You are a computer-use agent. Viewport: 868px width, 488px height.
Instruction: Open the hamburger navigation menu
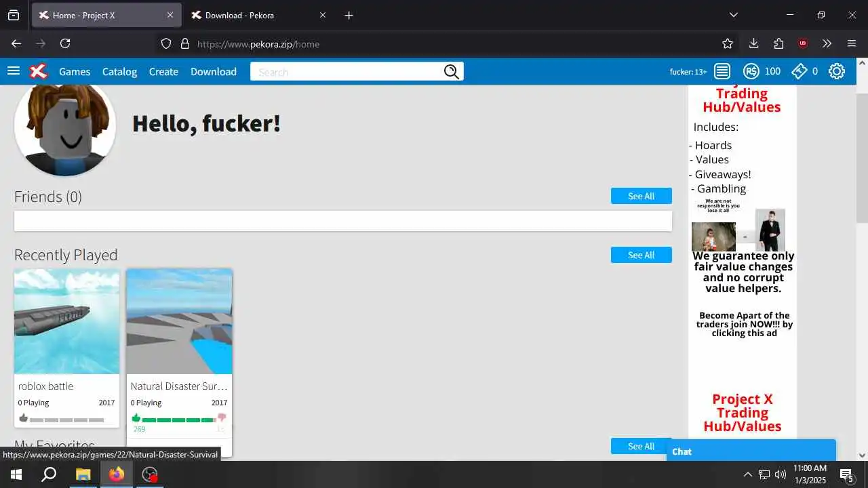(x=14, y=71)
